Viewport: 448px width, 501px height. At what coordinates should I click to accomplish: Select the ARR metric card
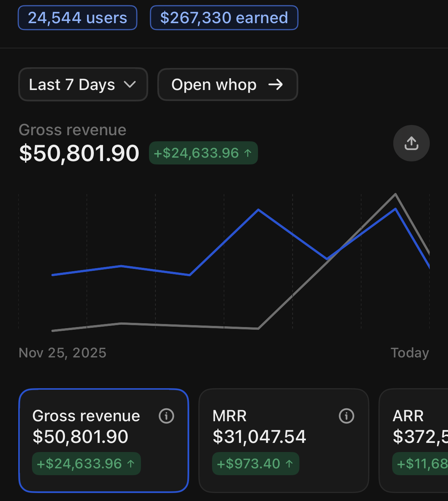pos(413,441)
